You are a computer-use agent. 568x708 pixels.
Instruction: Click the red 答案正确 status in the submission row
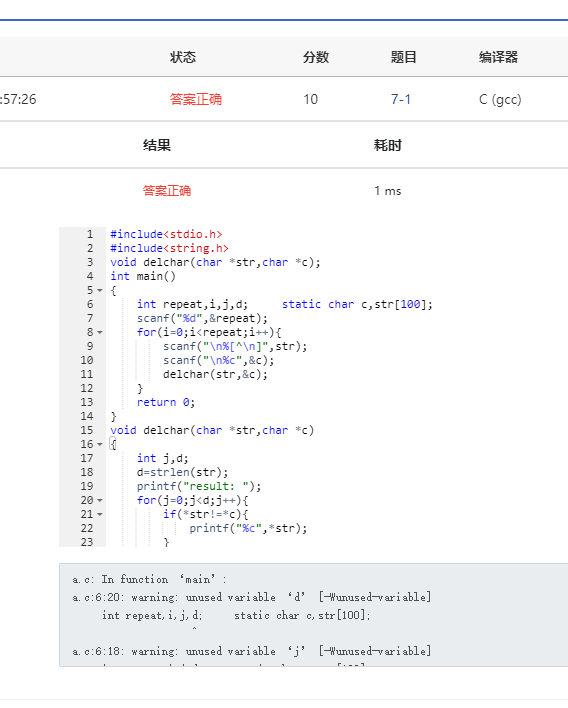click(196, 99)
